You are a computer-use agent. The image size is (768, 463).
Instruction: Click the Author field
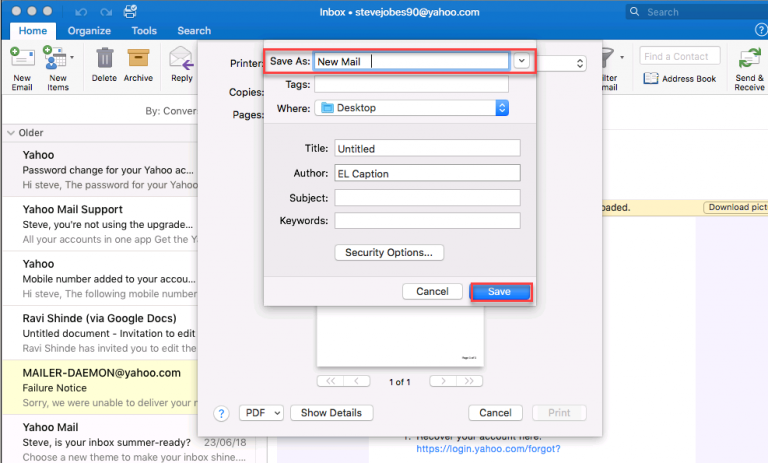point(427,173)
